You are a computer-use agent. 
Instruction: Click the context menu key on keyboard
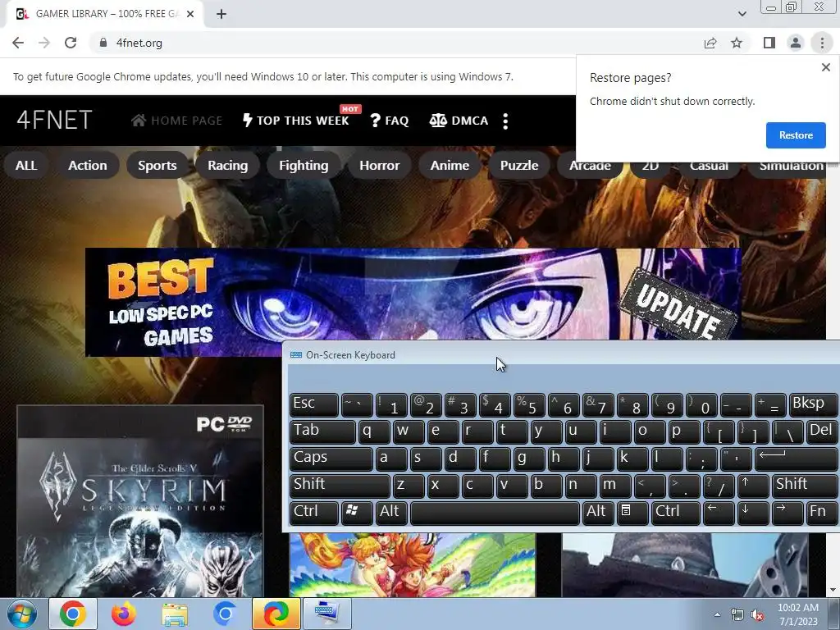[x=632, y=512]
